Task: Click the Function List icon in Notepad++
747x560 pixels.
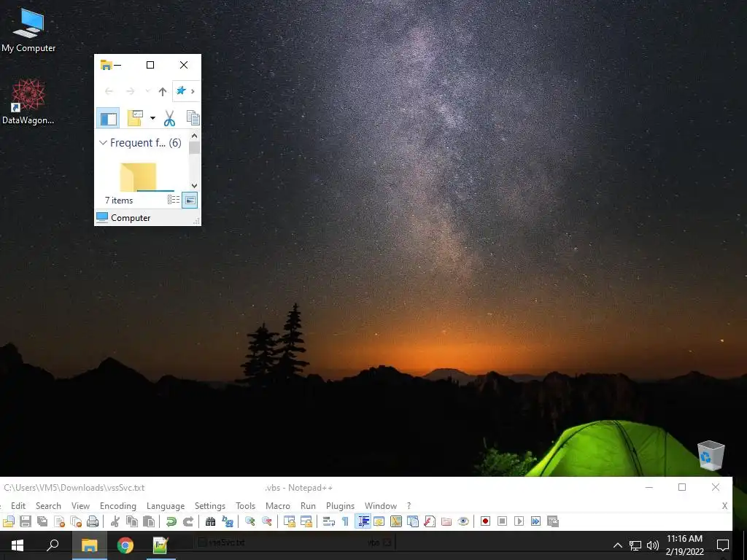Action: 430,521
